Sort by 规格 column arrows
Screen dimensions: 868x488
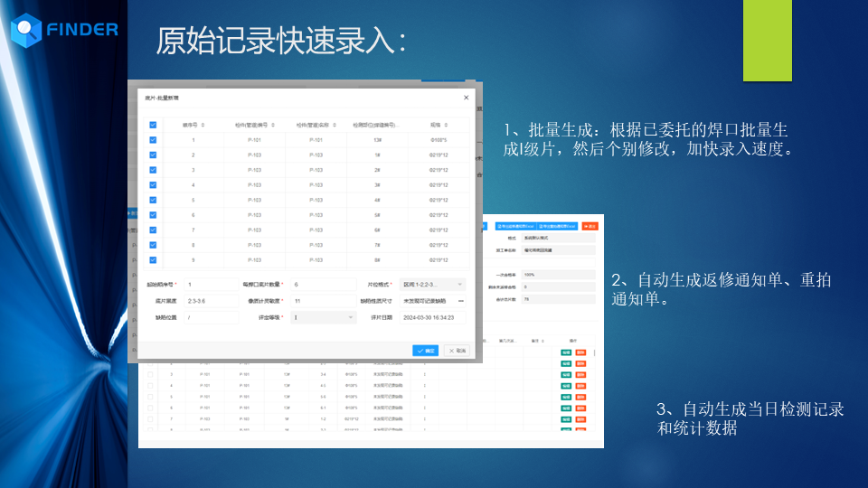(448, 125)
